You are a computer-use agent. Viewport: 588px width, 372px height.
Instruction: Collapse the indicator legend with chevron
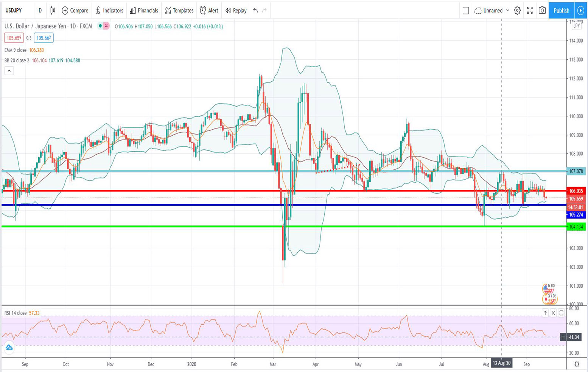point(9,71)
